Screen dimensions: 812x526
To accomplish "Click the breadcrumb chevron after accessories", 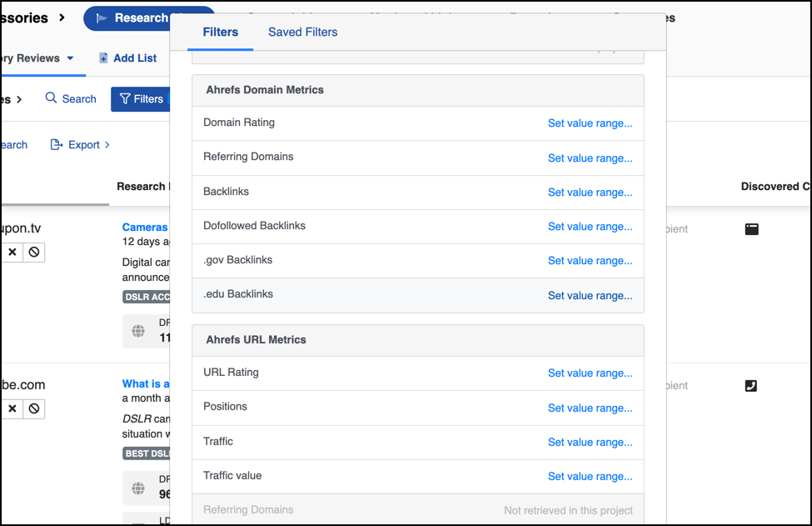I will [62, 18].
